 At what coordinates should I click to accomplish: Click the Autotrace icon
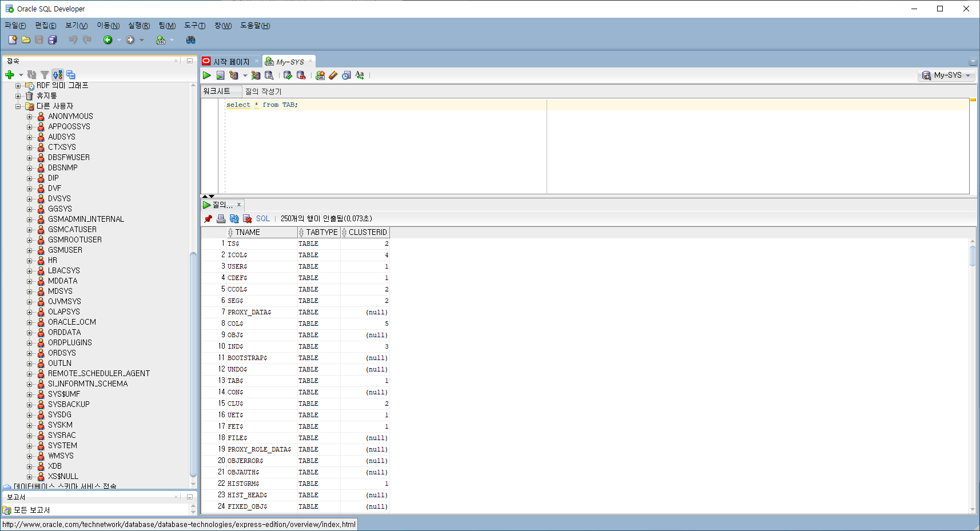point(256,75)
